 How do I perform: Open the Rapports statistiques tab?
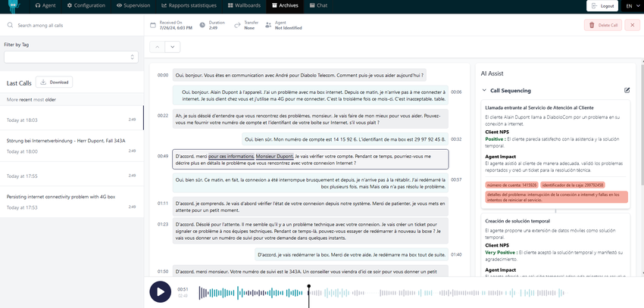186,6
